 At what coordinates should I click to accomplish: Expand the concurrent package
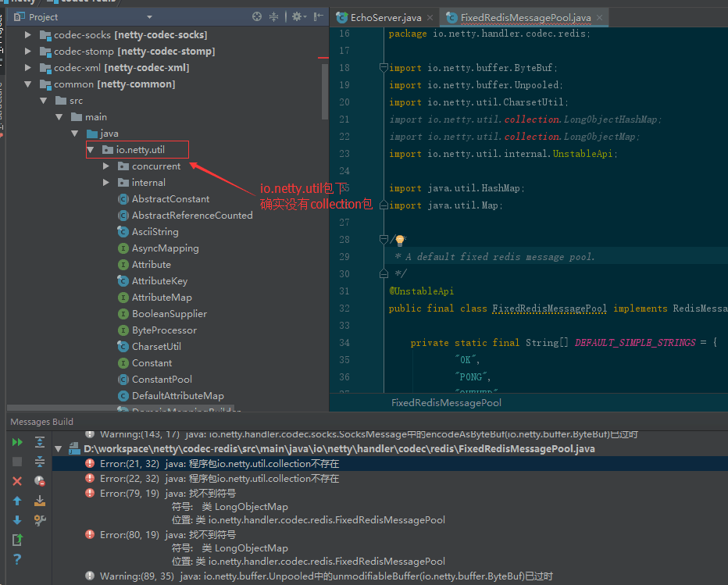tap(106, 166)
